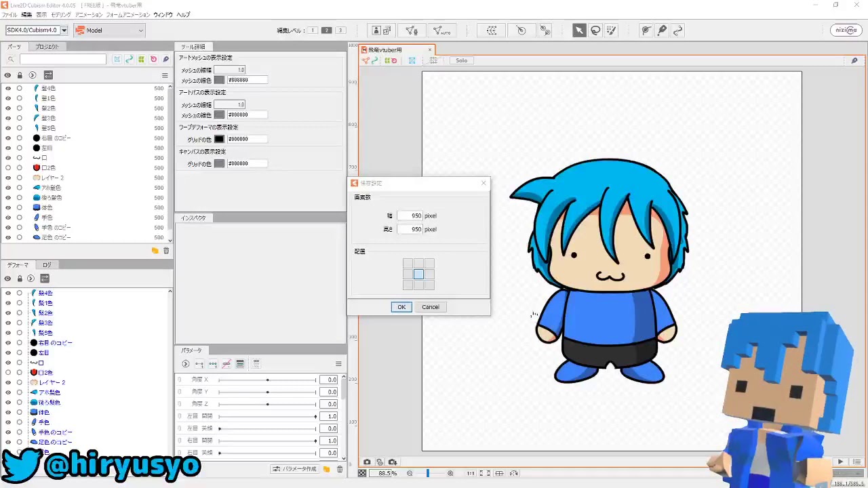
Task: Click the canvas snapshot camera icon
Action: [367, 462]
